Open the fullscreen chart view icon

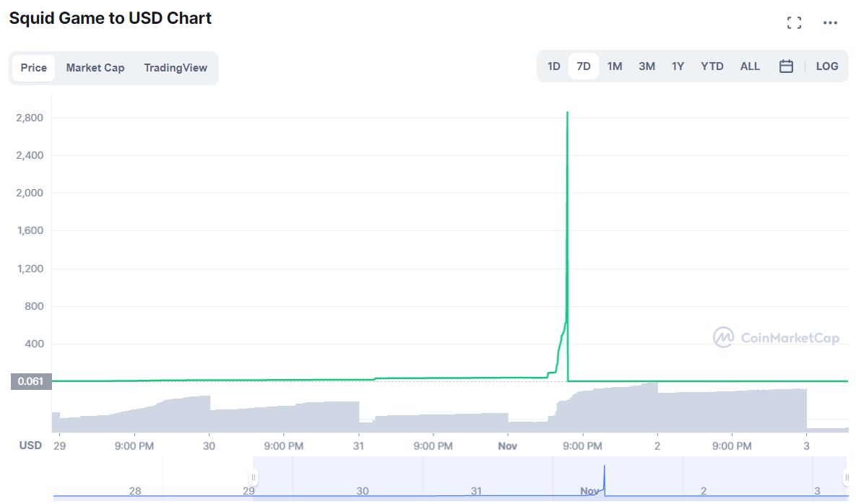(794, 23)
